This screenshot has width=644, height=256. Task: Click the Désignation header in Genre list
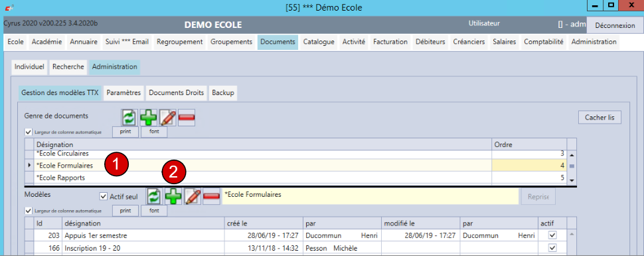tap(263, 144)
